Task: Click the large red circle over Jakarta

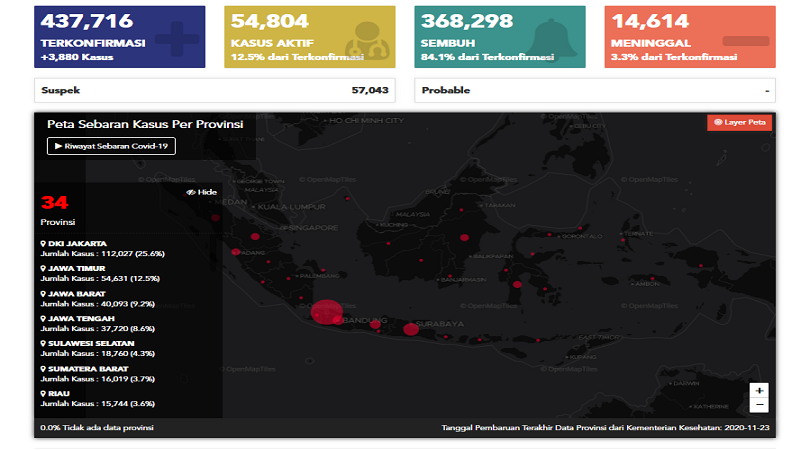Action: [x=326, y=312]
